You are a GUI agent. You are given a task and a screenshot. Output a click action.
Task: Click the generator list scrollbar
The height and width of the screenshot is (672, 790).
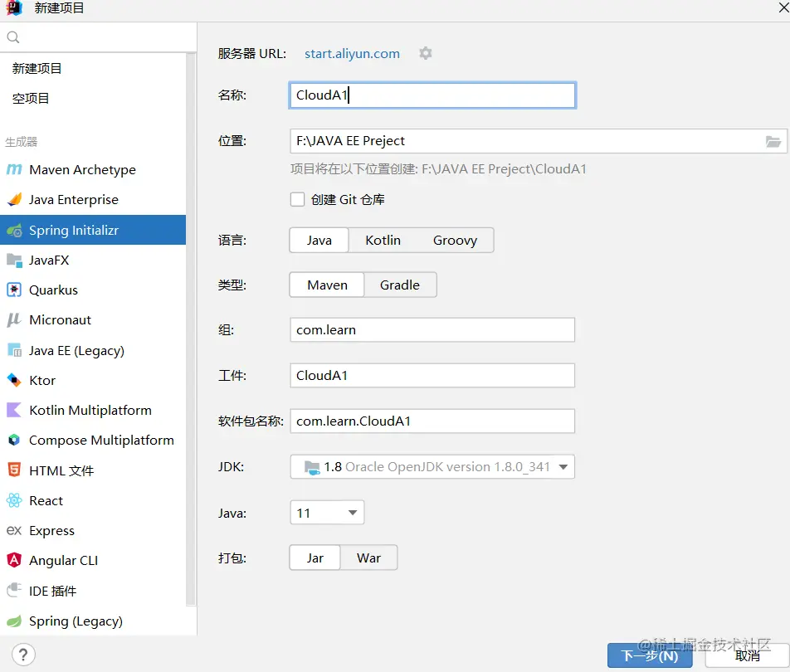191,330
